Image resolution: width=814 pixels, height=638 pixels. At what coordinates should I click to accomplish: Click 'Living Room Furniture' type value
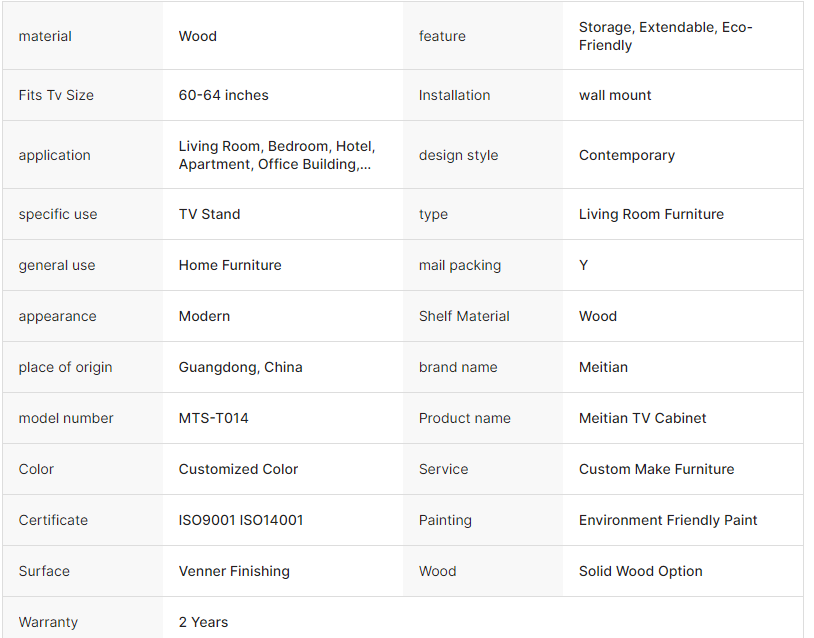(651, 214)
